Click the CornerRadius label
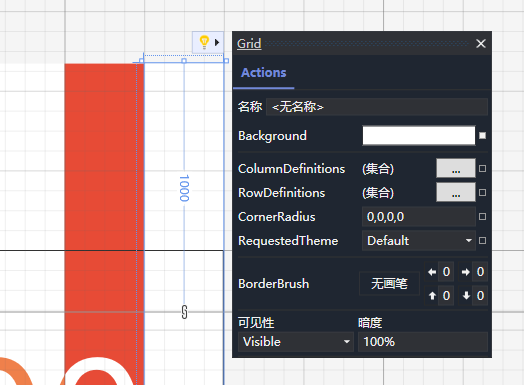Image resolution: width=524 pixels, height=385 pixels. (x=277, y=217)
